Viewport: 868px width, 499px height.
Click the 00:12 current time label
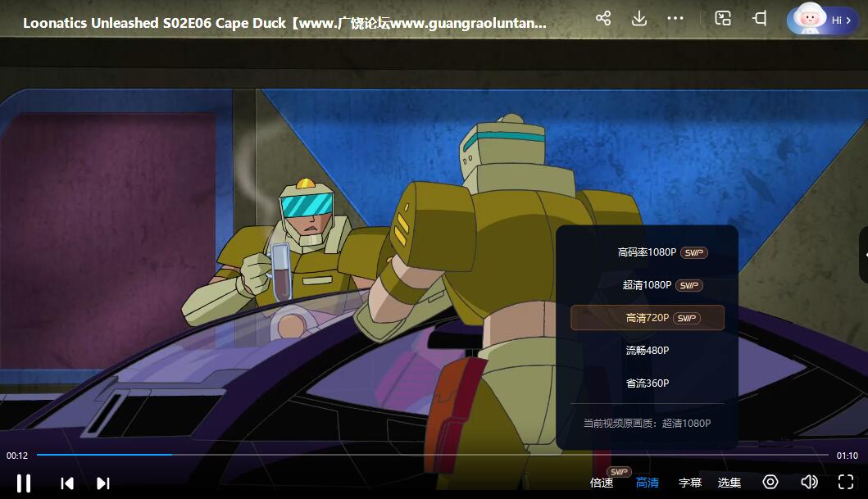[x=17, y=456]
